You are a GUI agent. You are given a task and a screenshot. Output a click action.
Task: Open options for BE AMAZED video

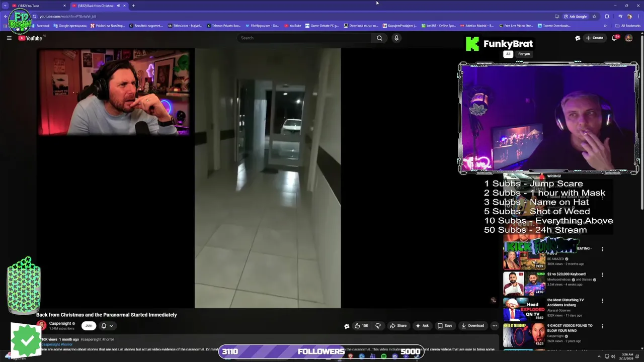click(x=602, y=249)
